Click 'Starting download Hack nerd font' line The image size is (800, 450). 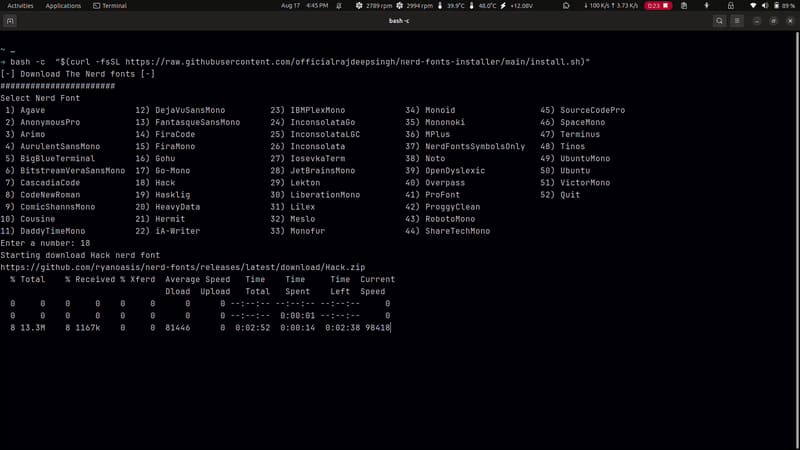tap(80, 255)
